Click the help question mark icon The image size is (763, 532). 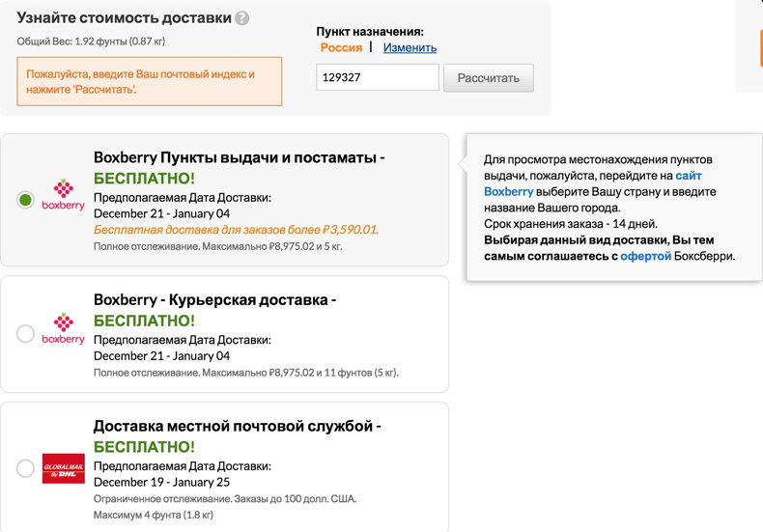(241, 18)
